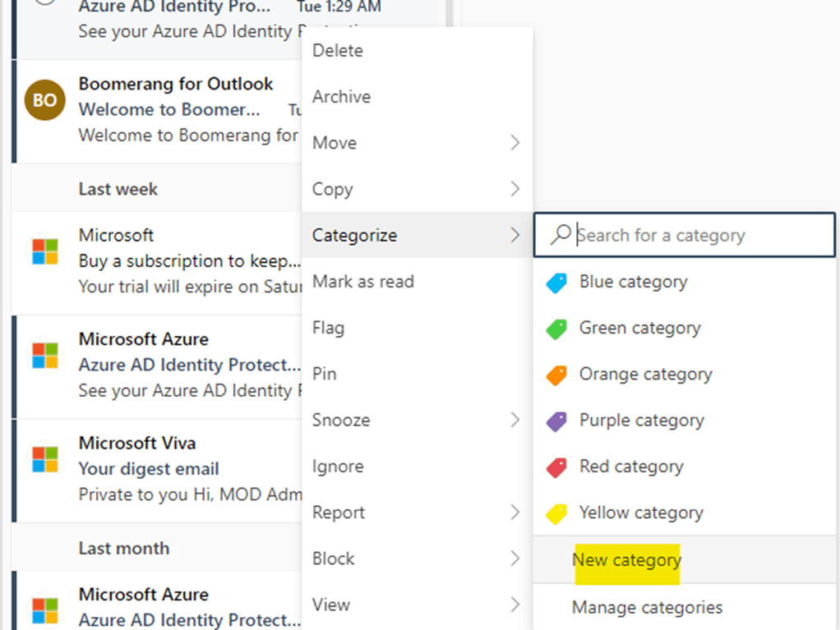Image resolution: width=840 pixels, height=630 pixels.
Task: Click the Blue category tag icon
Action: coord(556,283)
